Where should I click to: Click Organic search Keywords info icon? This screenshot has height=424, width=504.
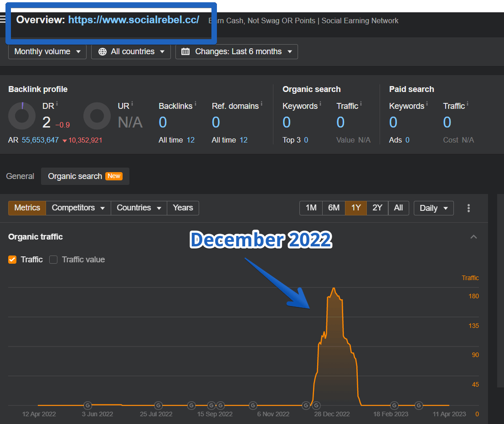point(320,103)
